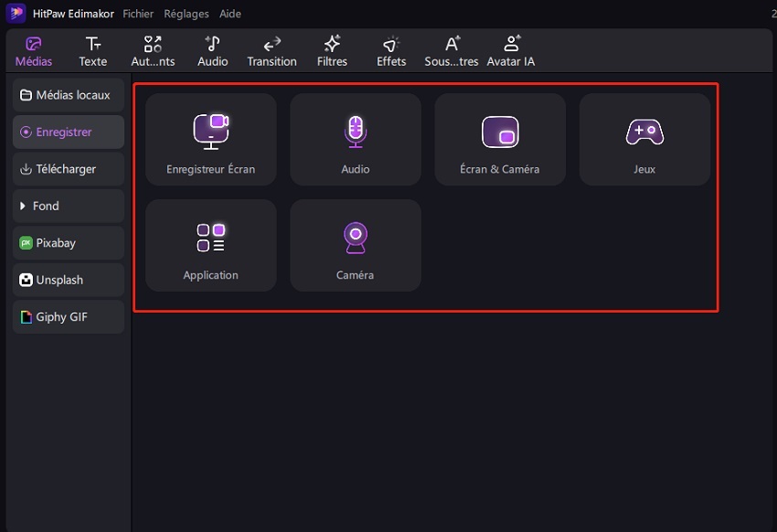Expand the Fond section
Viewport: 777px width, 532px height.
coord(69,207)
